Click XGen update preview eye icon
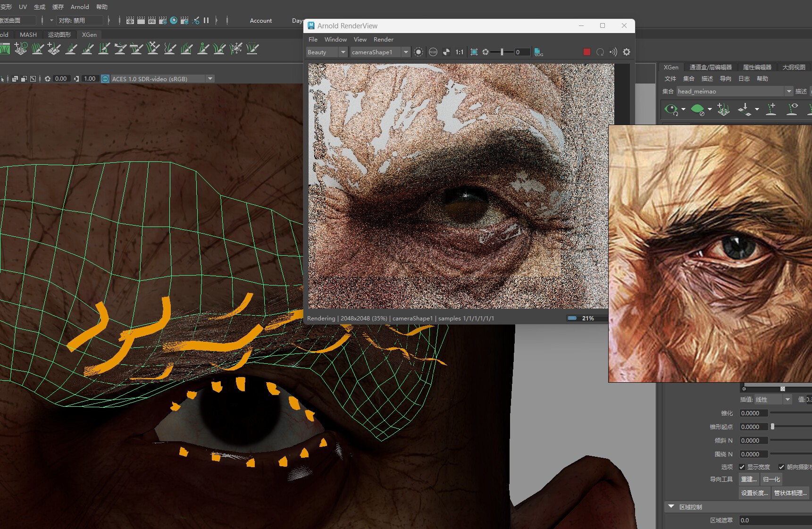The width and height of the screenshot is (812, 529). 670,109
